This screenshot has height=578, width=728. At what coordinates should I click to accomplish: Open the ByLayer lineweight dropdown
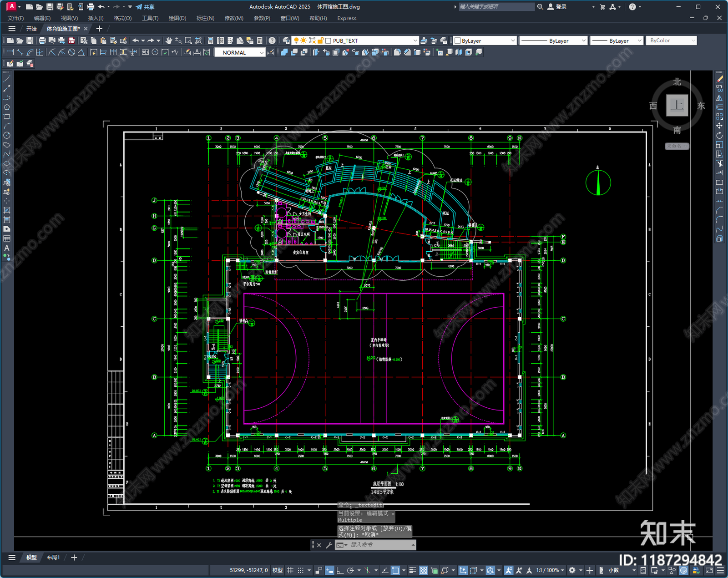tap(639, 41)
